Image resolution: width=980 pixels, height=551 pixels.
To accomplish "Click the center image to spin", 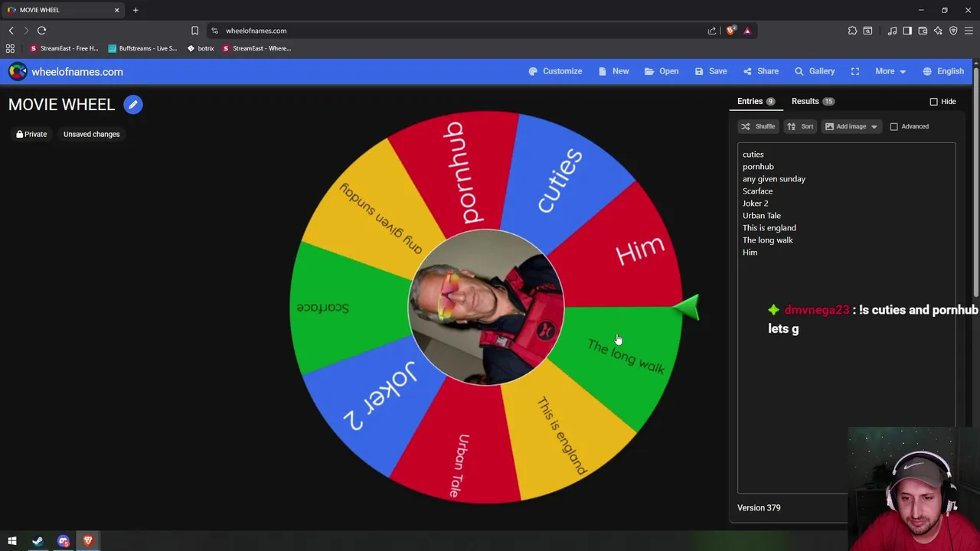I will (x=486, y=307).
